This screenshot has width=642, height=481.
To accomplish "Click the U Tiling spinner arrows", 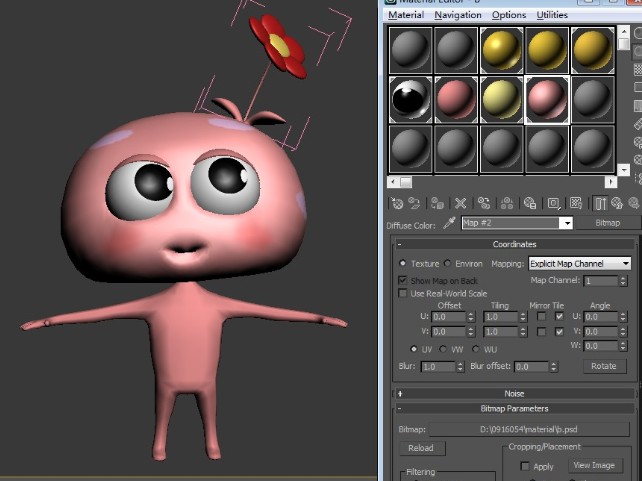I will pos(523,317).
